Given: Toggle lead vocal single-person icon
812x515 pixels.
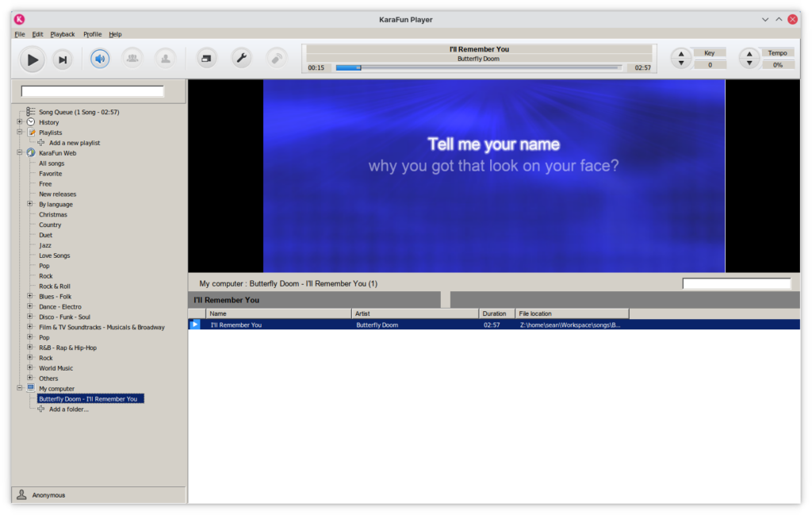Looking at the screenshot, I should pos(166,59).
